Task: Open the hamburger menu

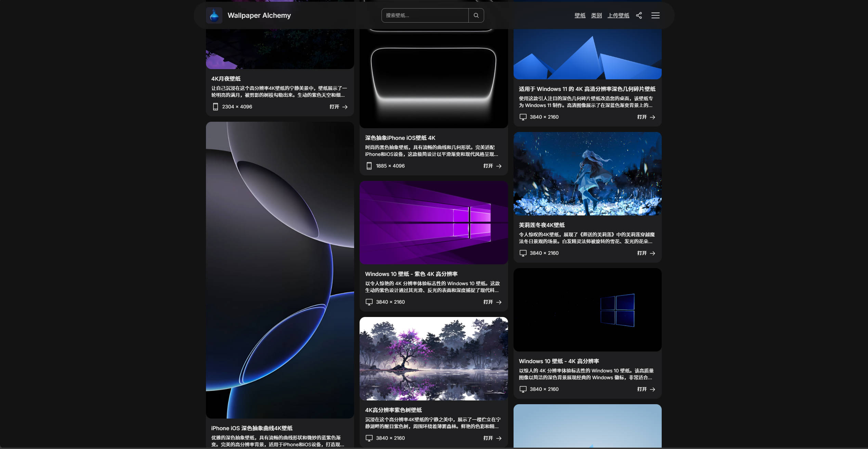Action: point(655,15)
